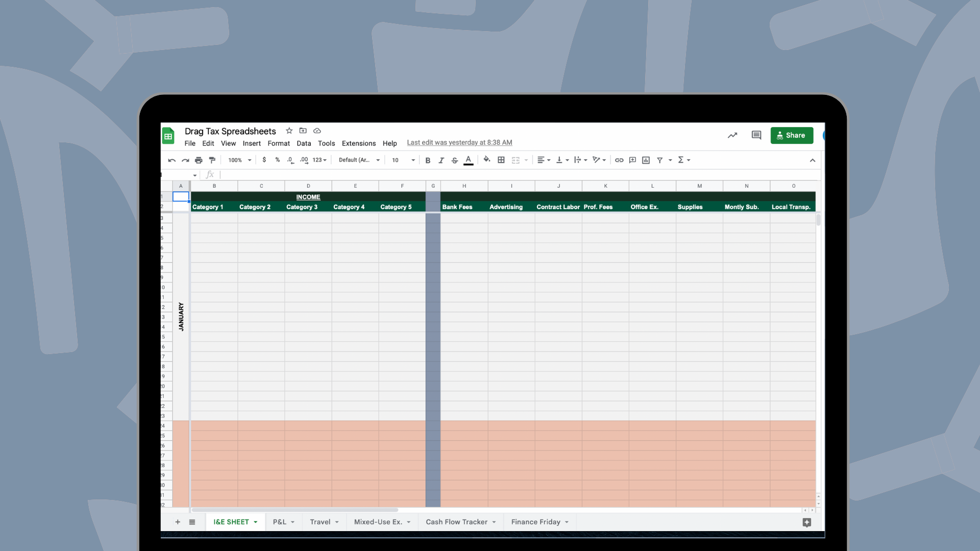980x551 pixels.
Task: Click the insert chart icon
Action: [646, 160]
